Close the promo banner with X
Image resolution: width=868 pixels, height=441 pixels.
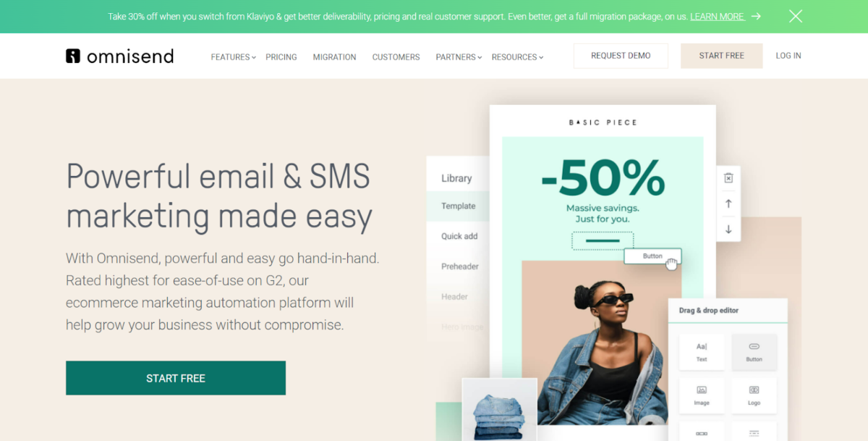coord(796,16)
